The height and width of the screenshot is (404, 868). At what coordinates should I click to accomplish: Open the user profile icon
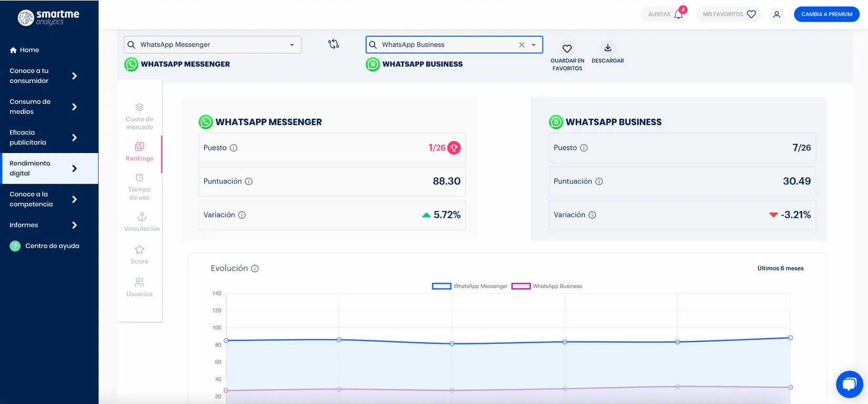776,14
